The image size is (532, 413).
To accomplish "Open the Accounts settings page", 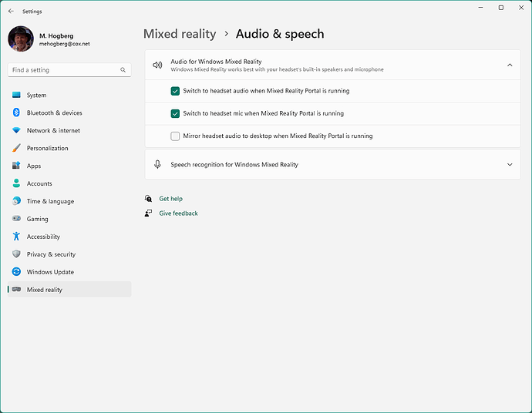I will tap(39, 183).
